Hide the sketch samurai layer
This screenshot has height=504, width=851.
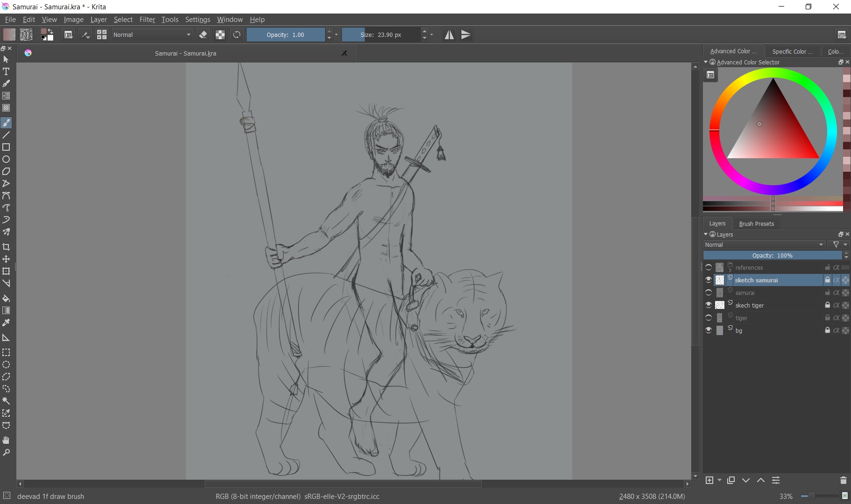click(x=709, y=280)
